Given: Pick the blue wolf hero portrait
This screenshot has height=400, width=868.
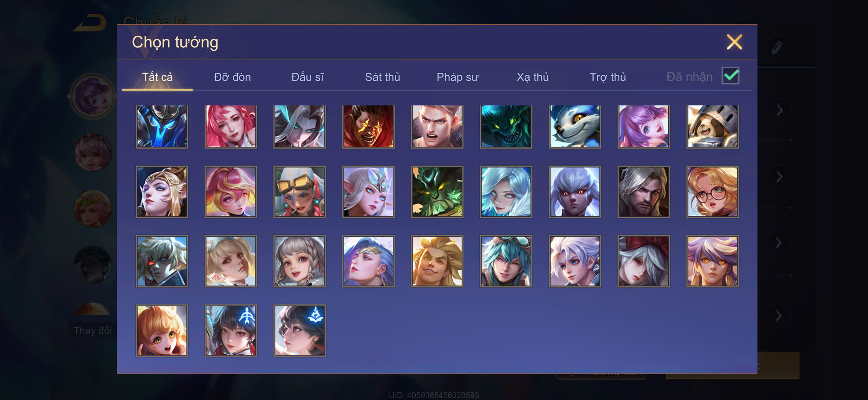Looking at the screenshot, I should pos(575,126).
